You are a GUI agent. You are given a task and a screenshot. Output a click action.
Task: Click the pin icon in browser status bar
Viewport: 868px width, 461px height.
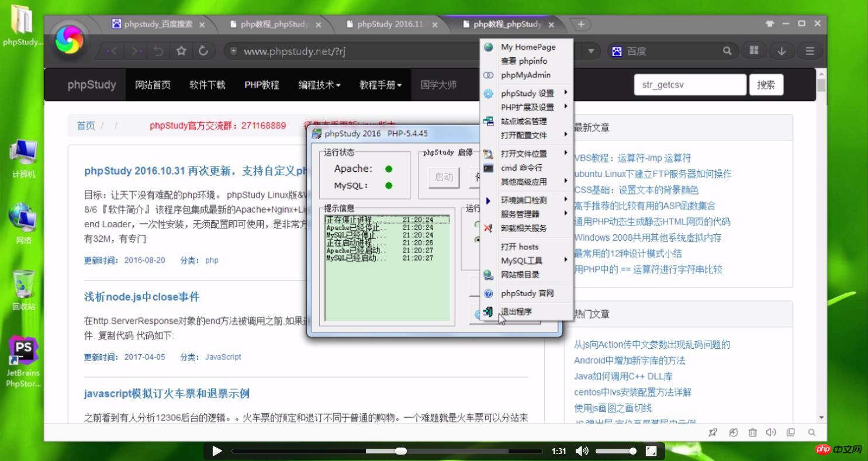click(x=713, y=432)
